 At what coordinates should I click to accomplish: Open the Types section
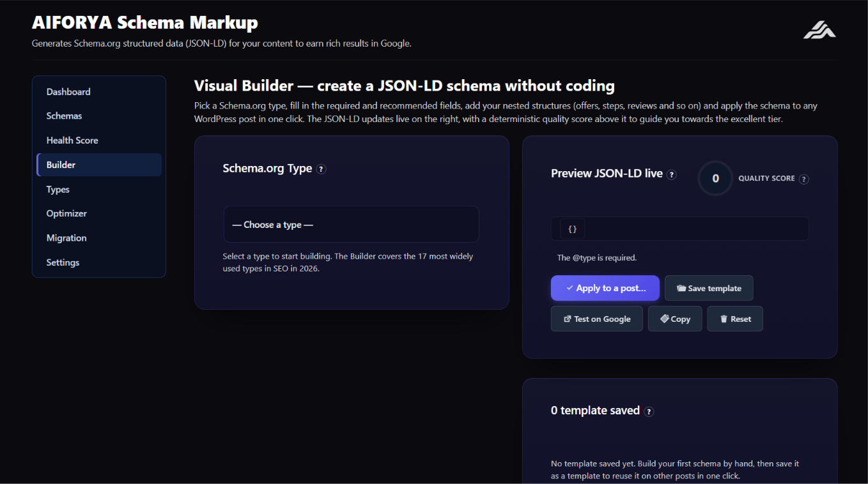(x=99, y=190)
